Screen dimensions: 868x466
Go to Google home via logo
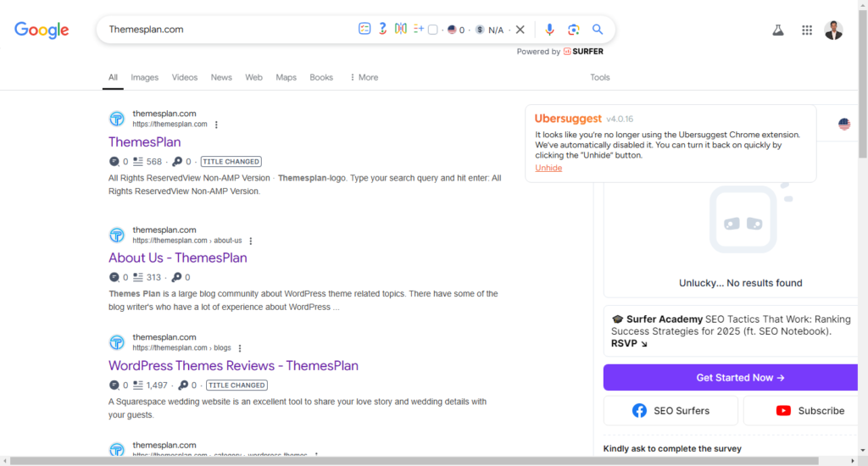42,30
